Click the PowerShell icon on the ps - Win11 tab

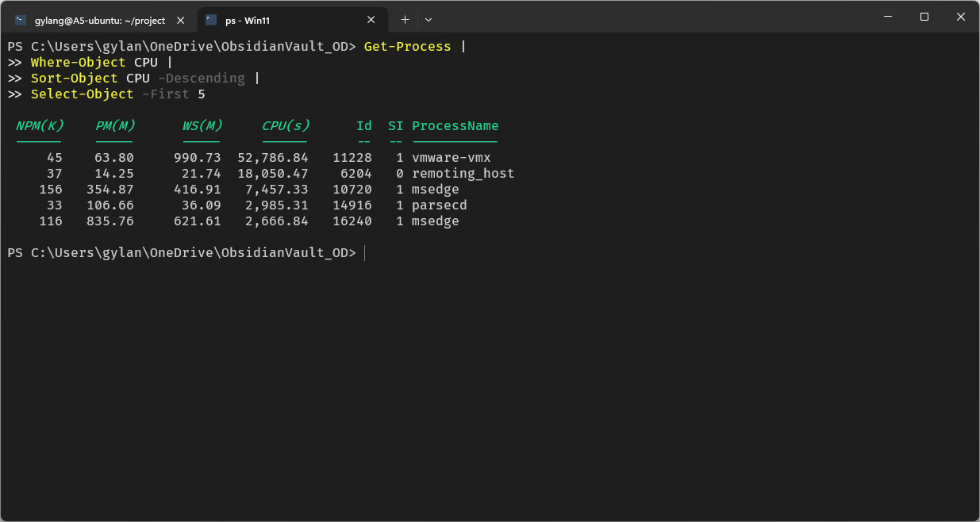click(211, 20)
